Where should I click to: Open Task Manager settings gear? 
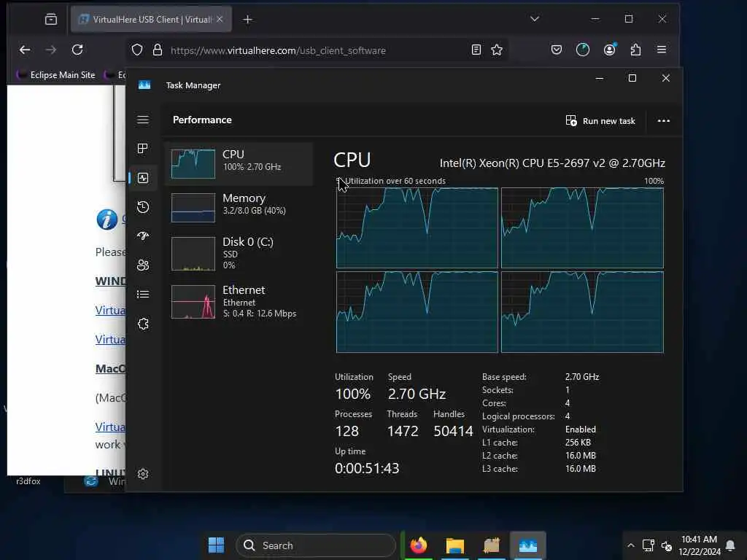(143, 474)
